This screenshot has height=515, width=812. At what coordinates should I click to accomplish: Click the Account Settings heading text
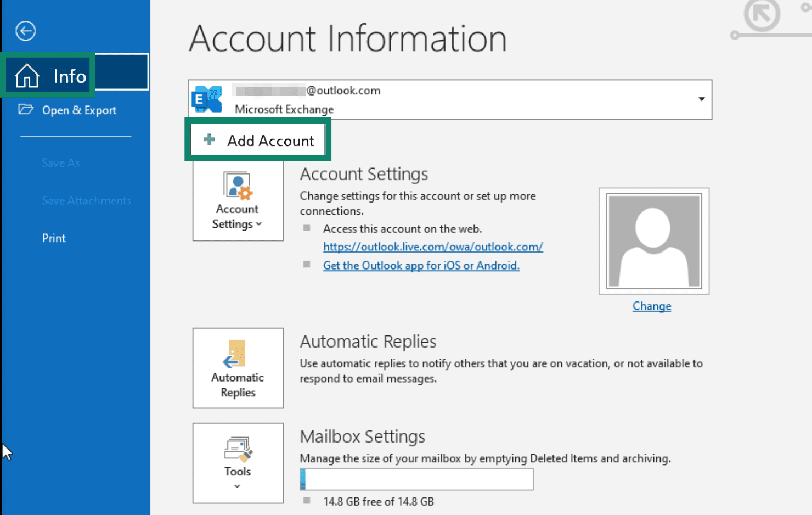tap(364, 174)
